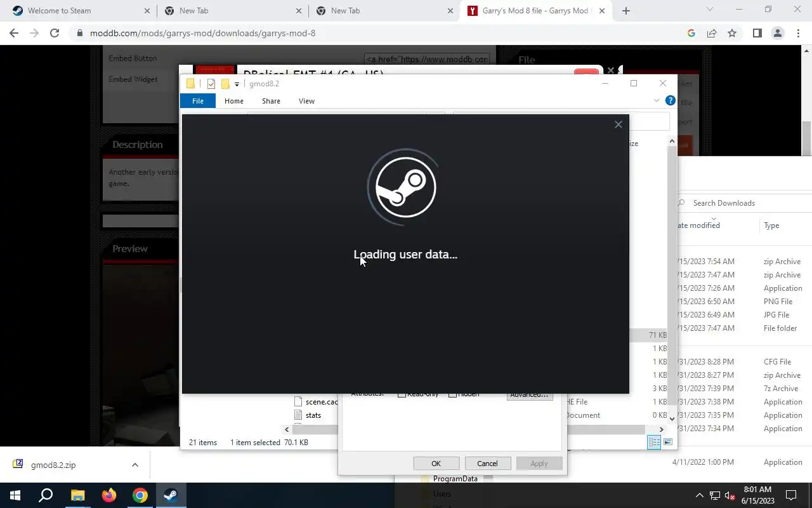
Task: Switch Explorer to large icons view
Action: coord(668,442)
